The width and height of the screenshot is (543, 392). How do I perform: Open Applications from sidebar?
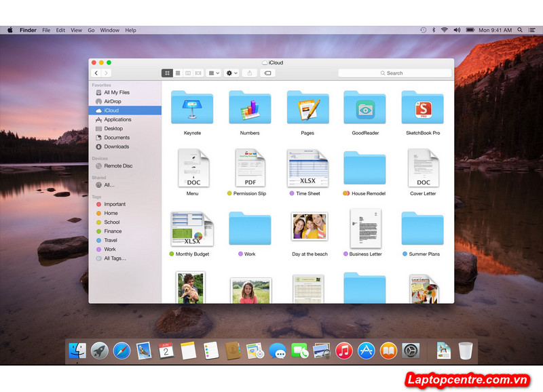[125, 119]
